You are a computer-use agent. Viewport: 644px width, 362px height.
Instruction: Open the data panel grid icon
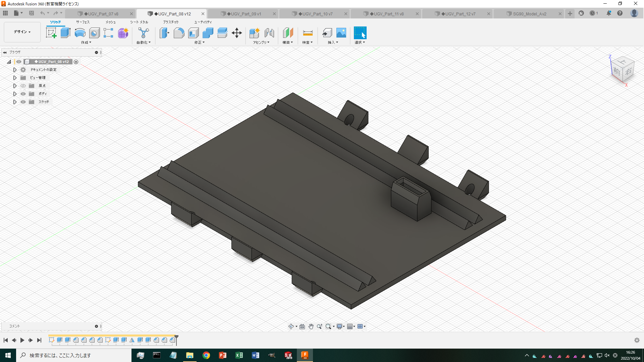click(5, 13)
